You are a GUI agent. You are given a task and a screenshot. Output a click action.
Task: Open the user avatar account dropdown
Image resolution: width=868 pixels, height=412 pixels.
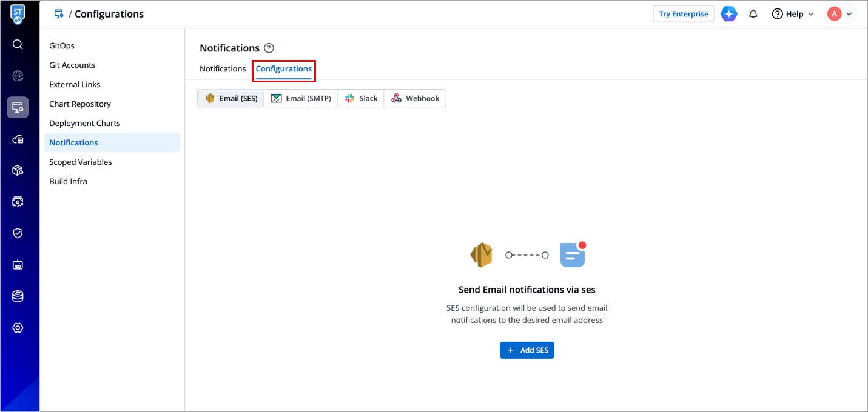coord(841,14)
